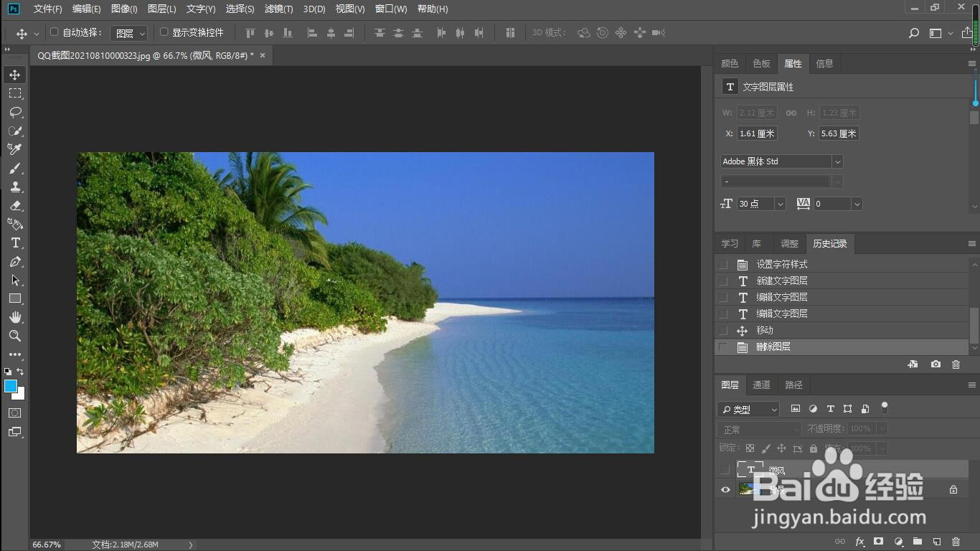Image resolution: width=980 pixels, height=551 pixels.
Task: Open the Adobe 黑体 Std font dropdown
Action: click(782, 161)
